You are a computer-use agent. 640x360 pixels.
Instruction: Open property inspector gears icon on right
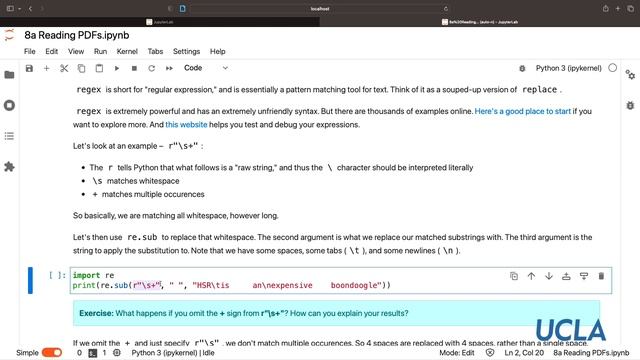point(630,75)
